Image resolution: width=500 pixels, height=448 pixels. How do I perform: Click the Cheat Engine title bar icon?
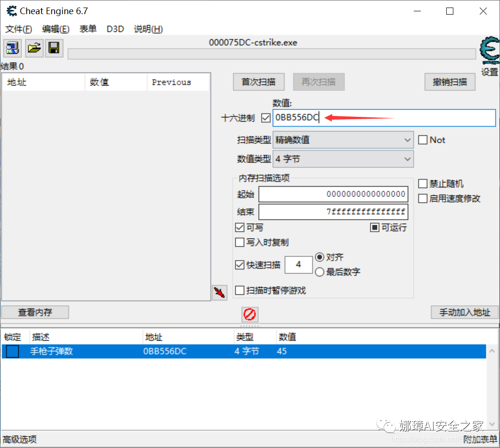pyautogui.click(x=12, y=11)
